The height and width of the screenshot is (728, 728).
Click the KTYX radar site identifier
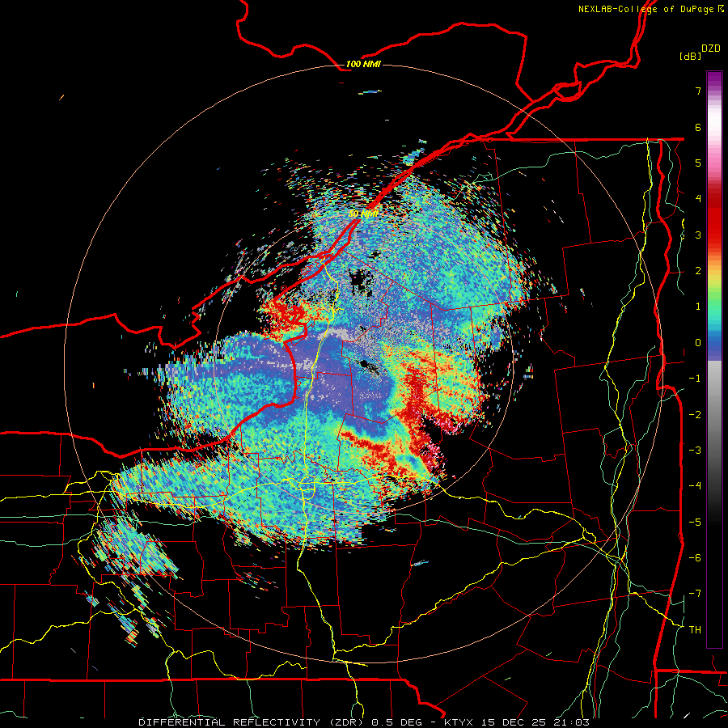pyautogui.click(x=460, y=722)
